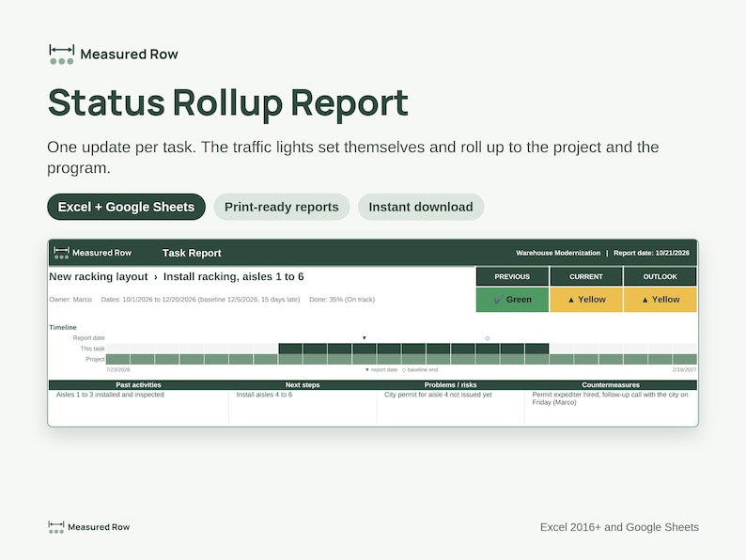The width and height of the screenshot is (746, 560).
Task: Click the Owner: Marco label
Action: pyautogui.click(x=70, y=300)
